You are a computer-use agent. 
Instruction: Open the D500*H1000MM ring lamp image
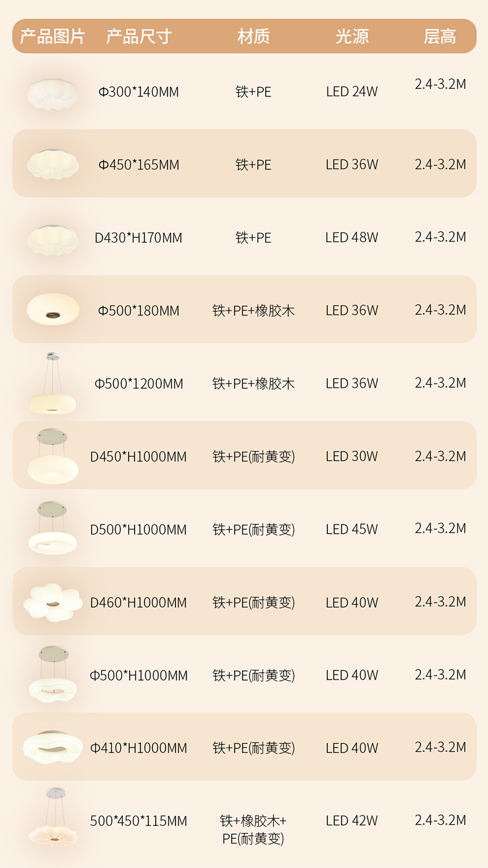(x=53, y=528)
